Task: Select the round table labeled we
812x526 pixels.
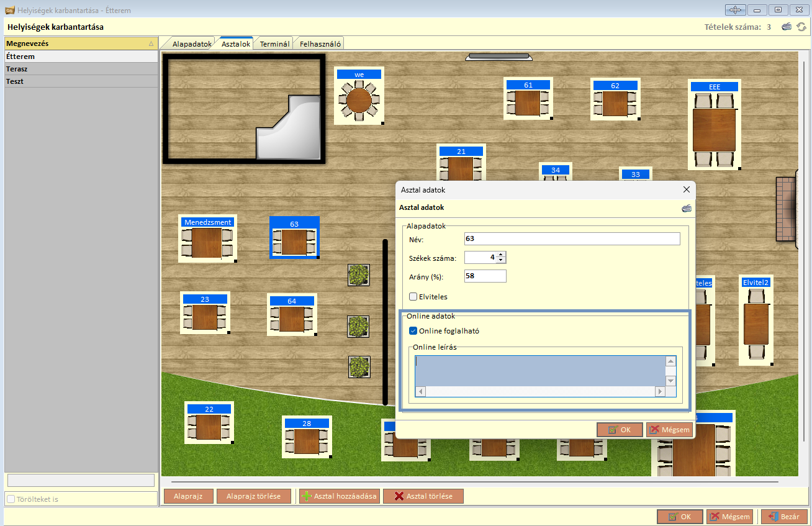Action: [359, 96]
